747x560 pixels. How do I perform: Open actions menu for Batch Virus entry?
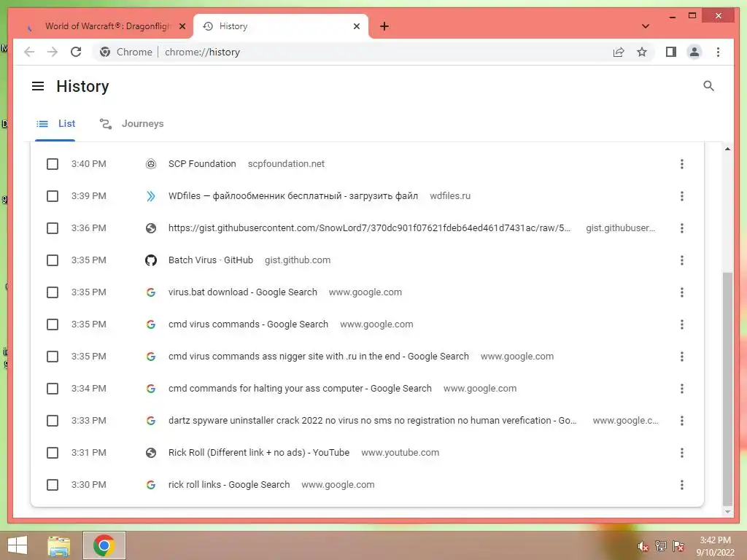(682, 260)
